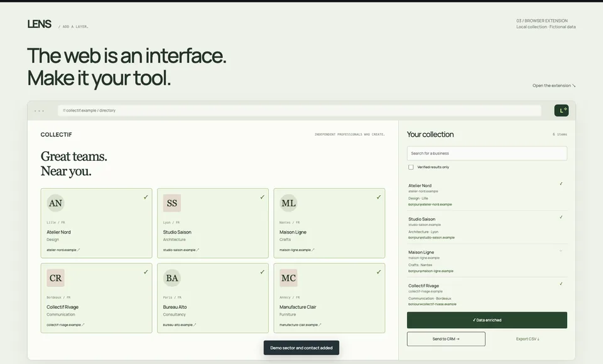Image resolution: width=603 pixels, height=364 pixels.
Task: Click bonjour@maison-ligne.example email in collection
Action: tap(431, 271)
